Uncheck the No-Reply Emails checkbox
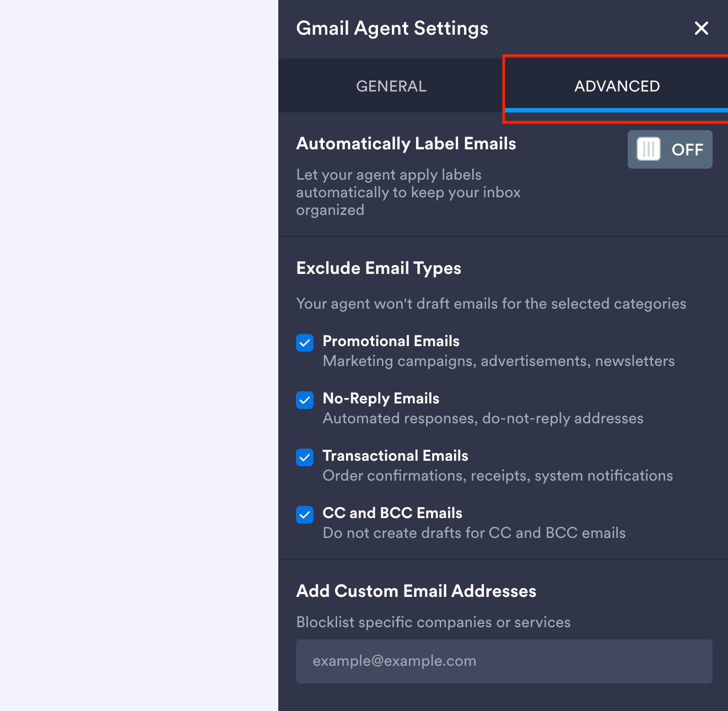The height and width of the screenshot is (711, 728). [x=305, y=400]
